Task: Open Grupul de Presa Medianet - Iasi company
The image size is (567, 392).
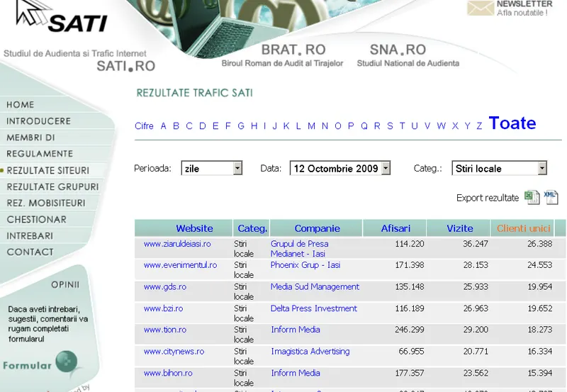Action: click(x=299, y=248)
